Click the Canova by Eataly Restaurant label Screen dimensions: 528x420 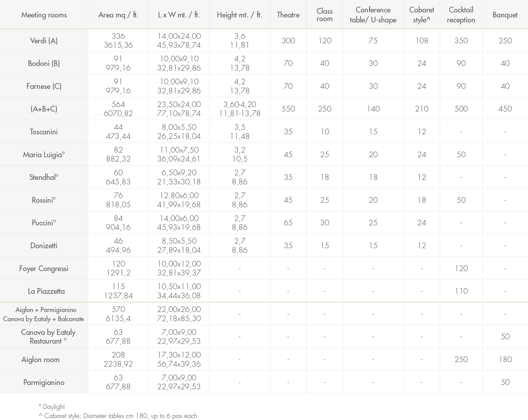[48, 336]
